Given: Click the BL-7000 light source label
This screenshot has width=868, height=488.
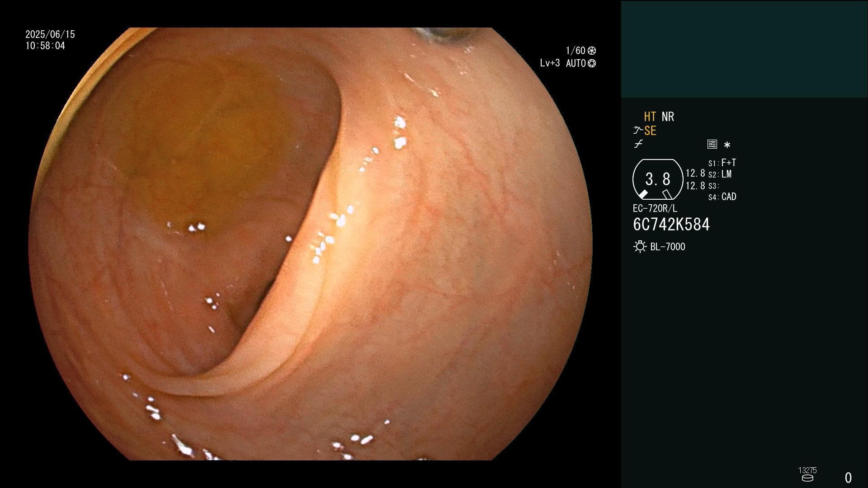Looking at the screenshot, I should pos(668,247).
